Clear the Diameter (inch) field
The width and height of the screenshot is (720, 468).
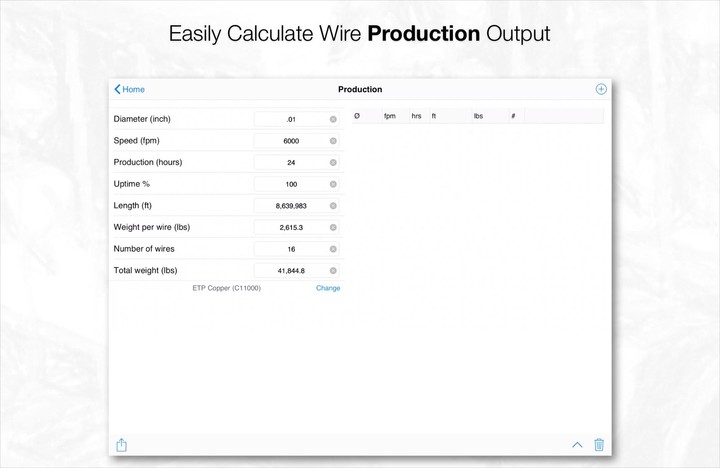click(x=333, y=119)
